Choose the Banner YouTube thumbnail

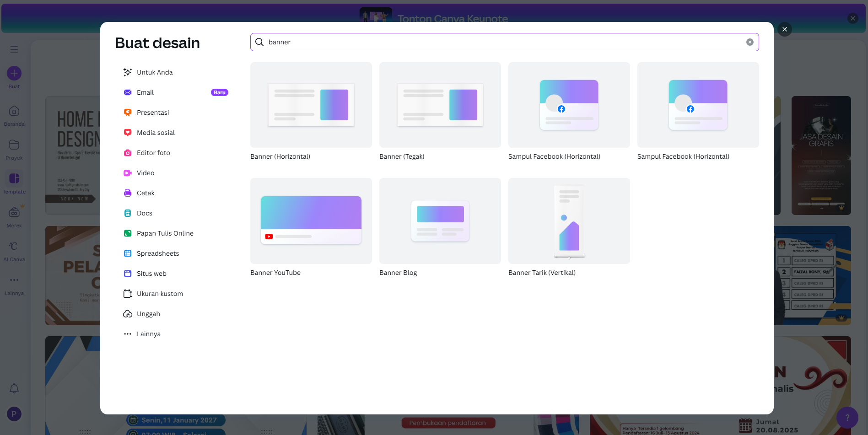(x=311, y=221)
